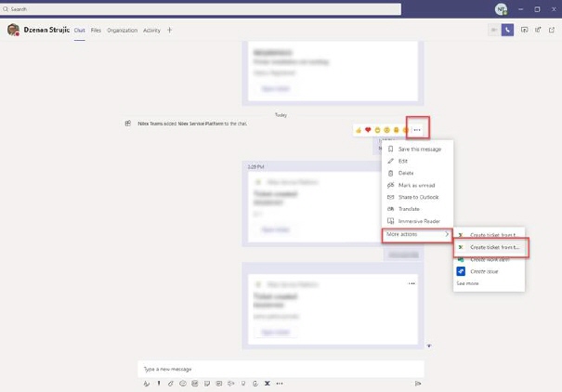562x392 pixels.
Task: Click See more in actions submenu
Action: click(x=467, y=283)
